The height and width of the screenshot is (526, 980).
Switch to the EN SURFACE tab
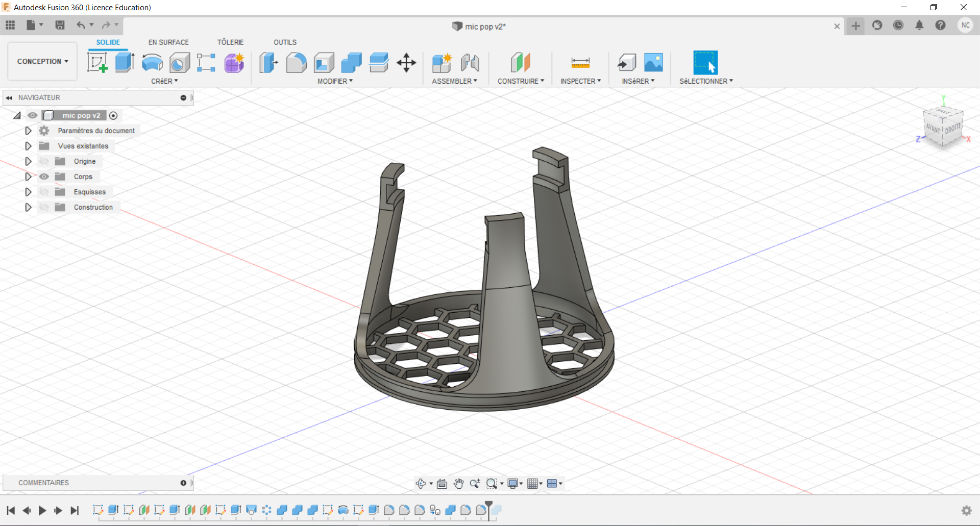point(168,42)
